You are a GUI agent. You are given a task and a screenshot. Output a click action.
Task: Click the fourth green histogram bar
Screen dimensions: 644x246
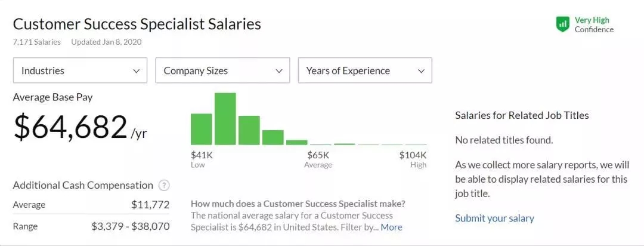273,137
